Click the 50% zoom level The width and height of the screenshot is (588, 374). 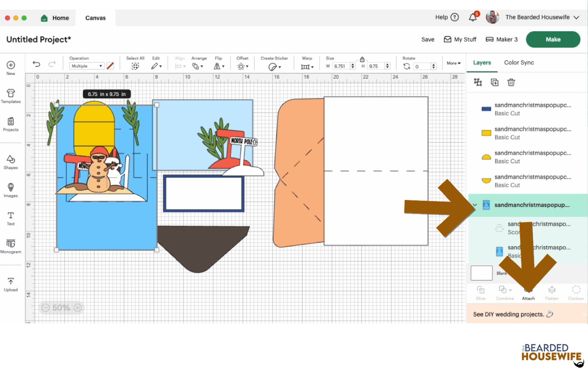click(61, 308)
